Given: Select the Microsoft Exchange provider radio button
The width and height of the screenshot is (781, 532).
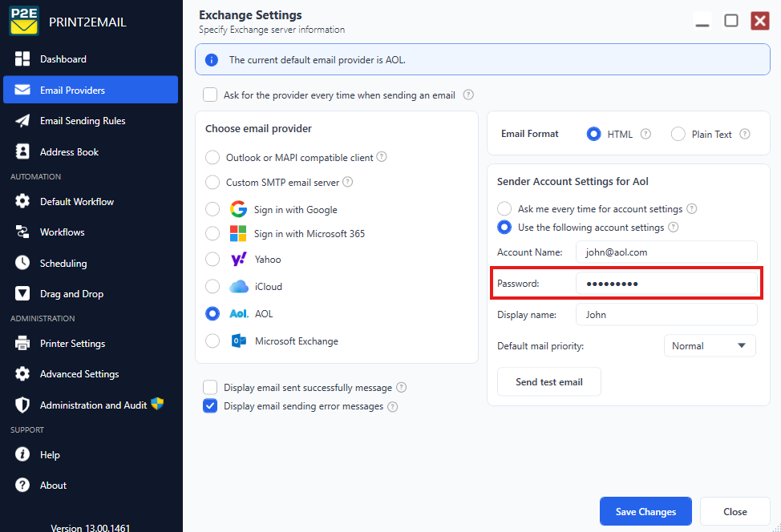Looking at the screenshot, I should [212, 341].
